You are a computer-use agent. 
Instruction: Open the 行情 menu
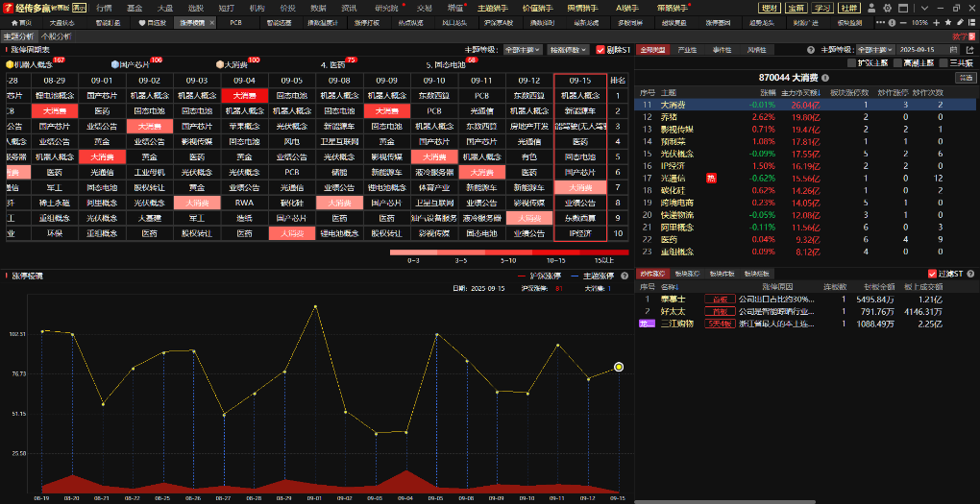click(x=105, y=8)
